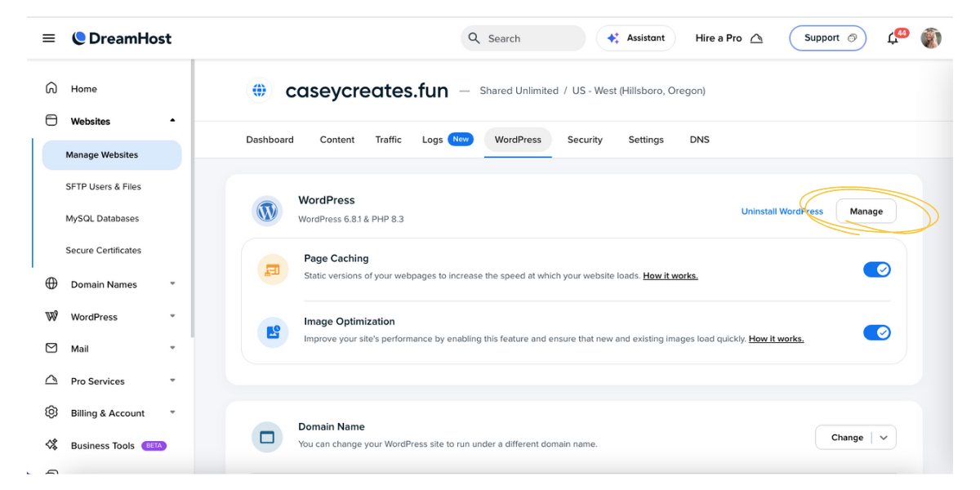The height and width of the screenshot is (490, 980).
Task: Click the Image Optimization icon
Action: coord(273,332)
